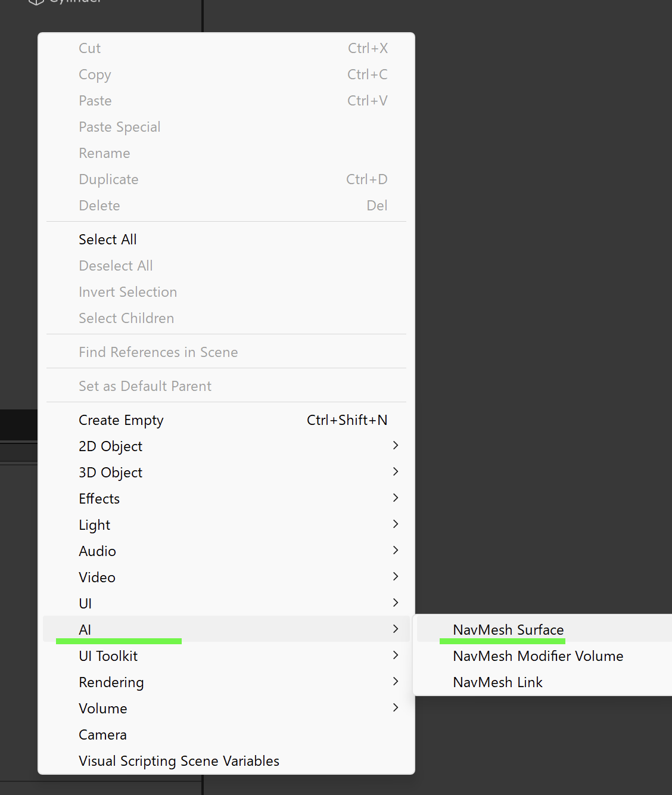The width and height of the screenshot is (672, 795).
Task: Add Visual Scripting Scene Variables
Action: coord(179,760)
